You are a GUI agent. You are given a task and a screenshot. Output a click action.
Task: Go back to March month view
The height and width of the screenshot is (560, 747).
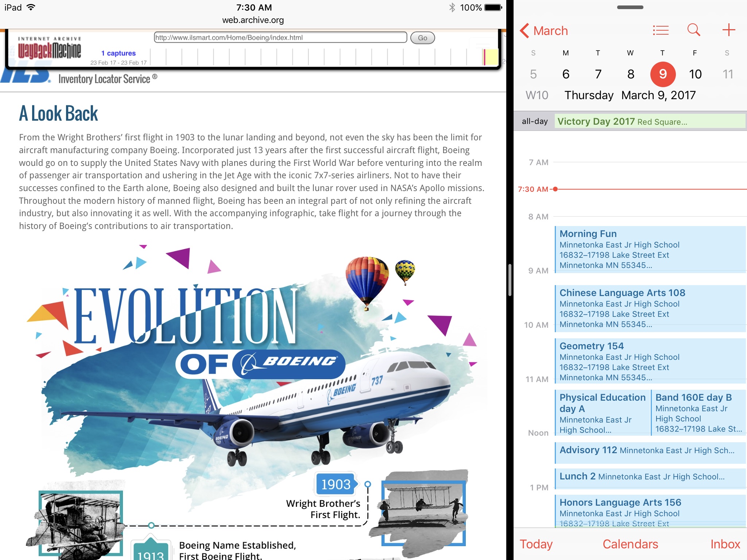(x=544, y=31)
